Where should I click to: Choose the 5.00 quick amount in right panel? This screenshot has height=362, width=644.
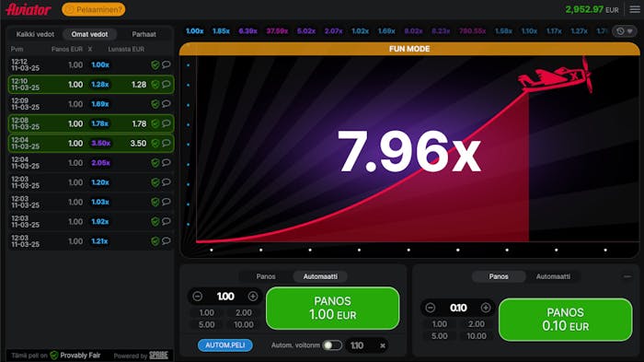tap(440, 335)
